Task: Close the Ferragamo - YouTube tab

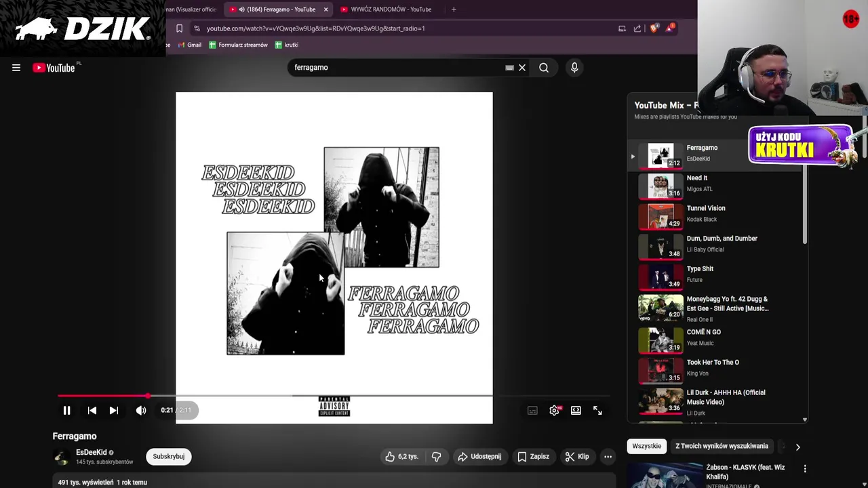Action: click(x=325, y=9)
